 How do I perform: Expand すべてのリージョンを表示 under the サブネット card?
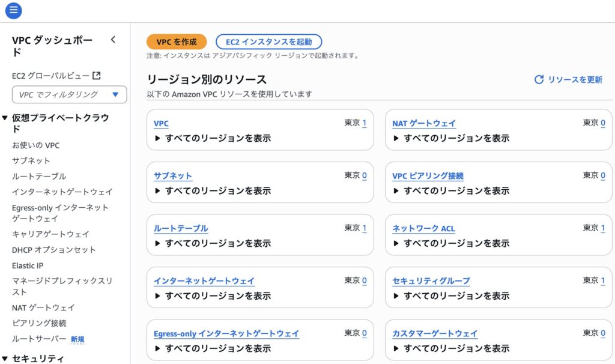[x=158, y=190]
